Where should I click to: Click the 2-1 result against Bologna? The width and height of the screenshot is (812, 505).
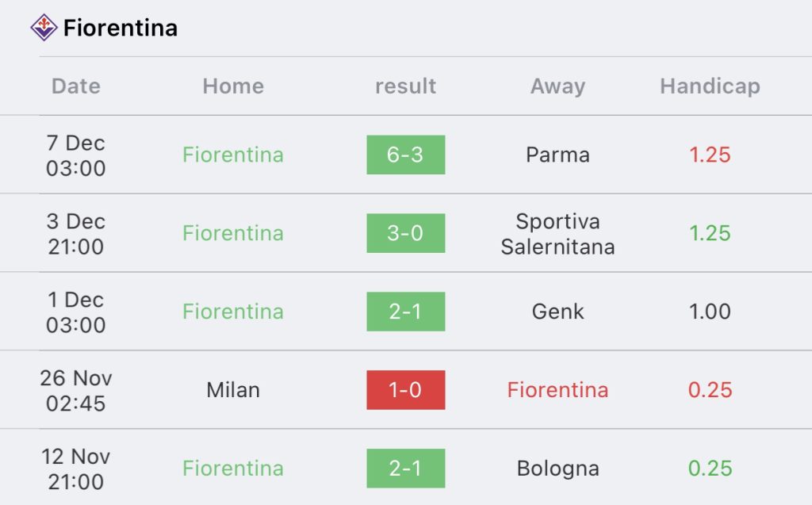[x=405, y=469]
